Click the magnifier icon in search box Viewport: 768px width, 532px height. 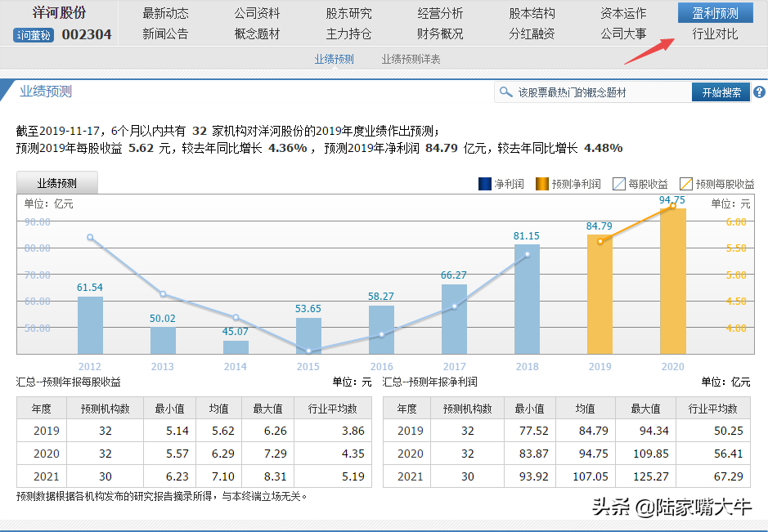pos(505,92)
